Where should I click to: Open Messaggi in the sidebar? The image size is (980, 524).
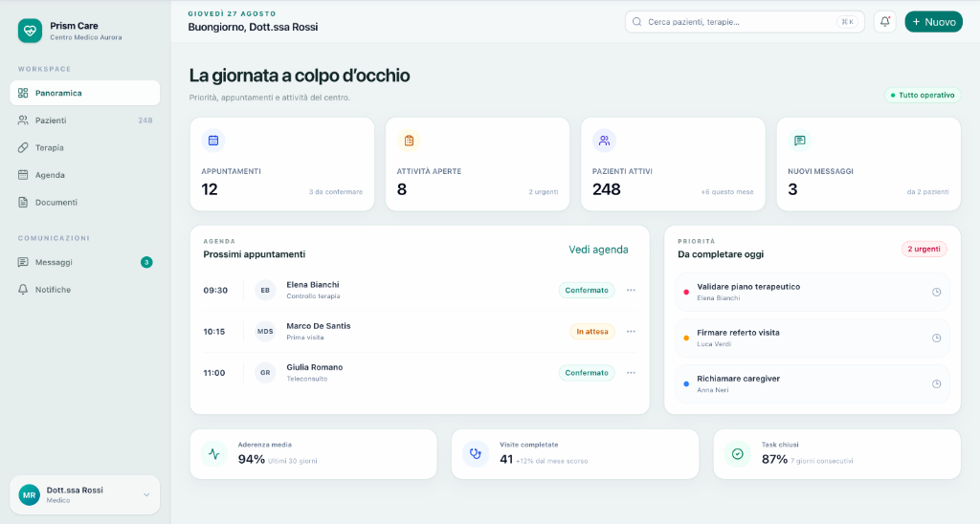click(x=85, y=262)
